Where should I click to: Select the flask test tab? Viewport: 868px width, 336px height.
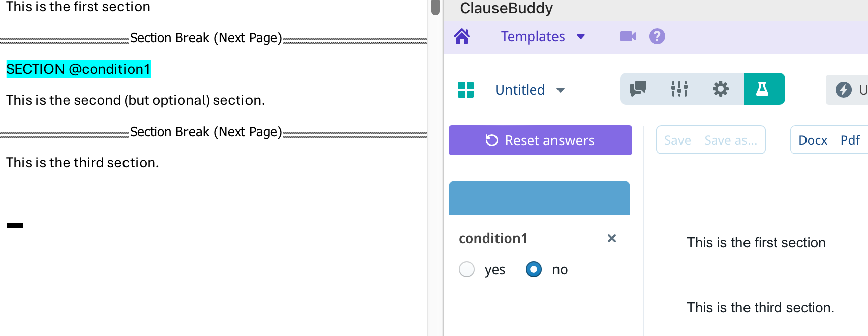[x=763, y=89]
